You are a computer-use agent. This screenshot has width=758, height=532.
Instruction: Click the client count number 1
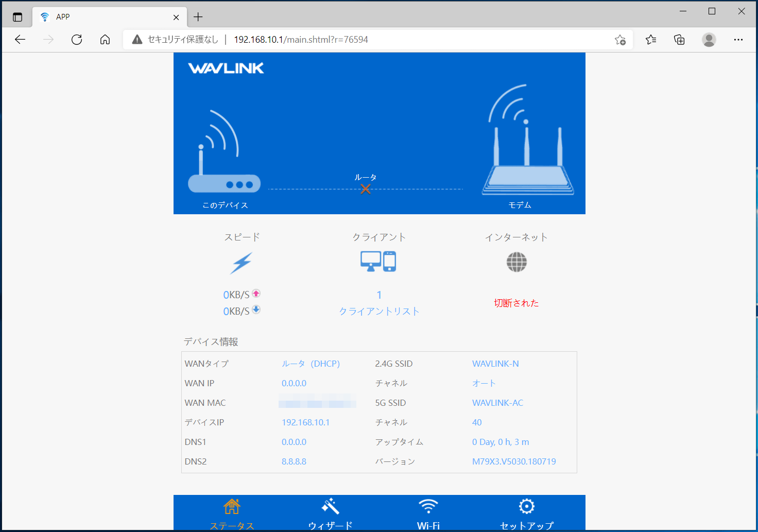click(379, 295)
